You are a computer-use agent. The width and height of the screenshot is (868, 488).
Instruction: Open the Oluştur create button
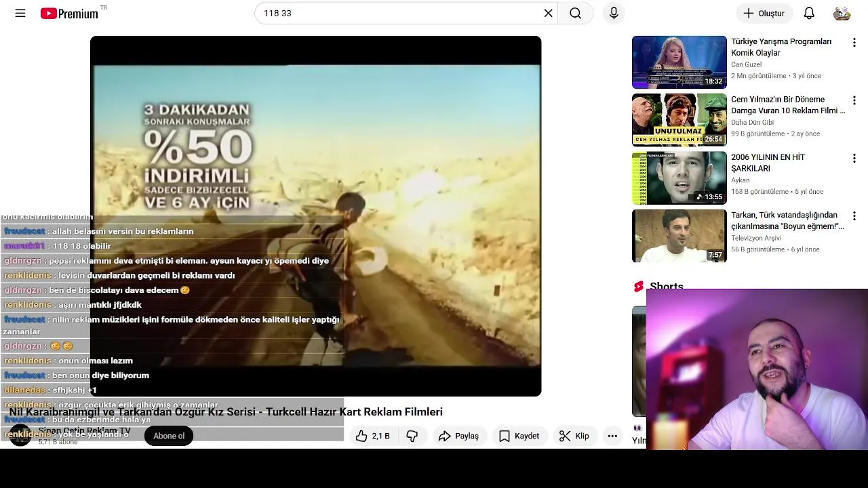(x=764, y=14)
